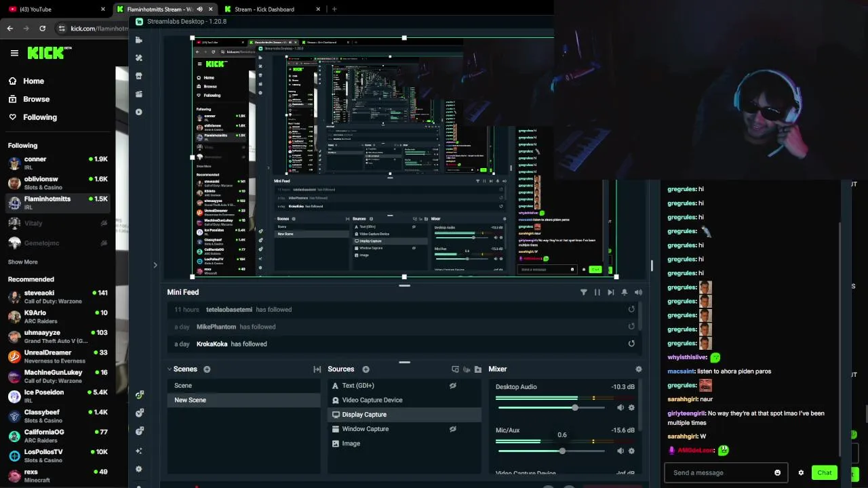The width and height of the screenshot is (868, 488).
Task: Open scene transitions icon in Scenes header
Action: pyautogui.click(x=317, y=369)
